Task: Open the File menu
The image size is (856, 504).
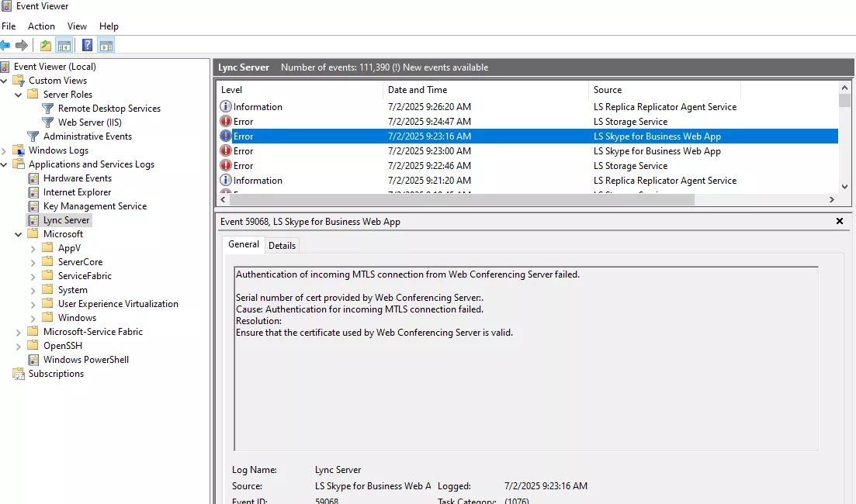Action: click(x=9, y=26)
